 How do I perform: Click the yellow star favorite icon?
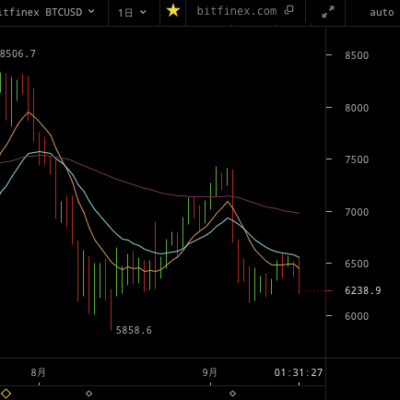(173, 11)
